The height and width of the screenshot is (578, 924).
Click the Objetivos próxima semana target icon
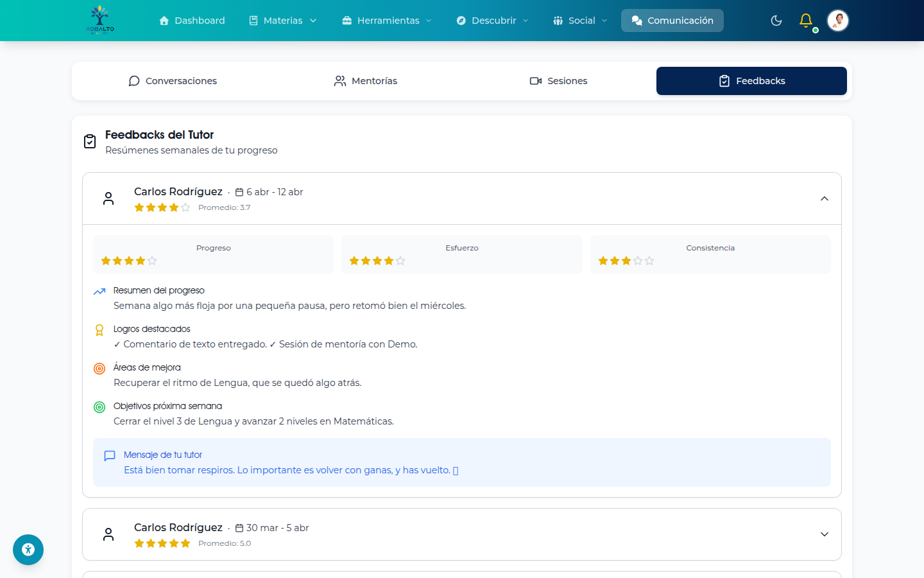click(99, 407)
